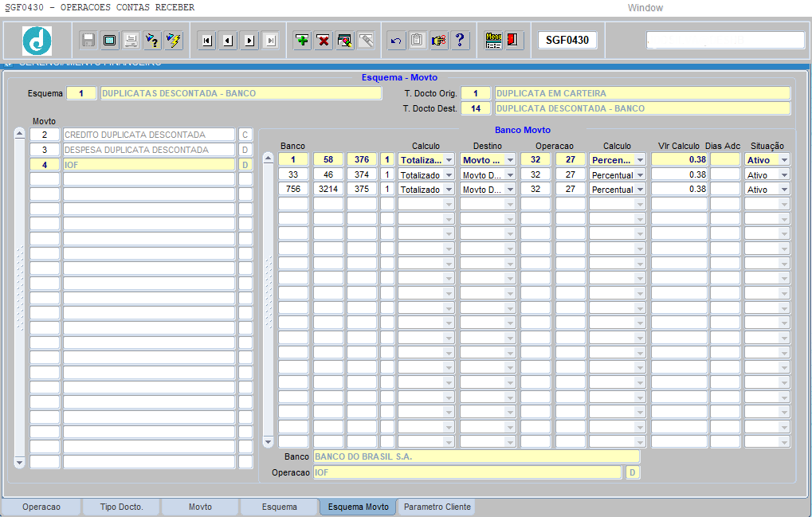812x517 pixels.
Task: Click the 3214 cell
Action: coord(328,190)
